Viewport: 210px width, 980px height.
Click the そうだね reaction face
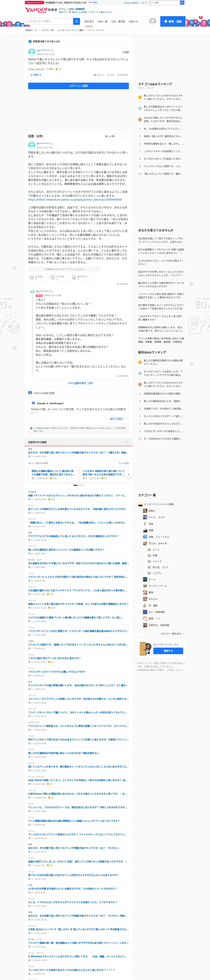point(53,277)
